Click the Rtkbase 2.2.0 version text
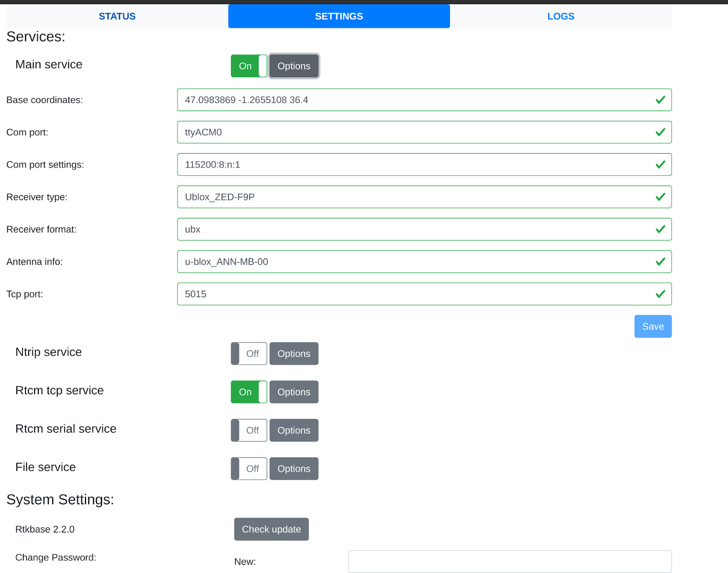Image resolution: width=728 pixels, height=573 pixels. click(x=45, y=529)
